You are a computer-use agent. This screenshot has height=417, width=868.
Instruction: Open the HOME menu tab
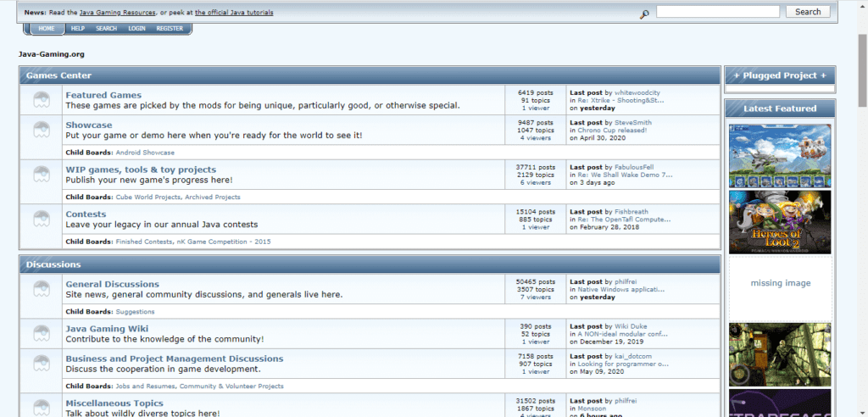click(x=47, y=28)
